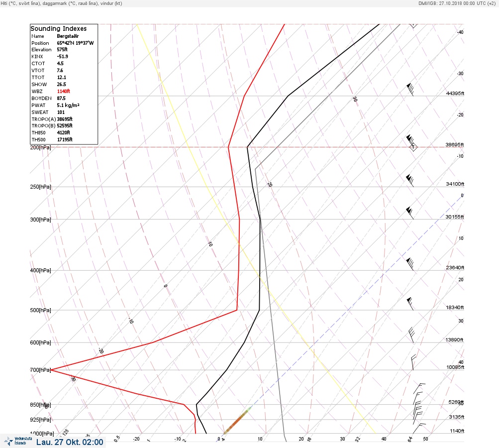Click the TROPO(A) value '38695ft'
The height and width of the screenshot is (448, 499).
point(65,119)
